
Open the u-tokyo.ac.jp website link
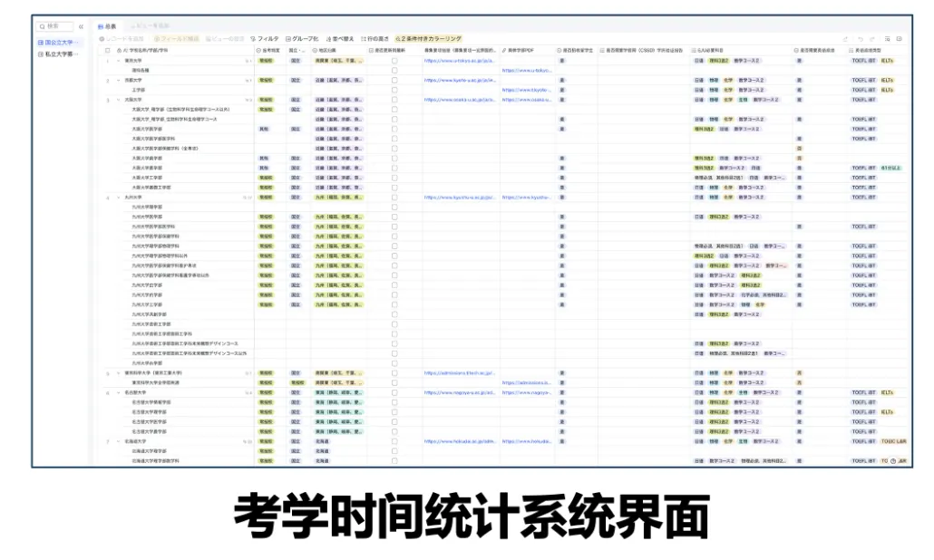(456, 61)
